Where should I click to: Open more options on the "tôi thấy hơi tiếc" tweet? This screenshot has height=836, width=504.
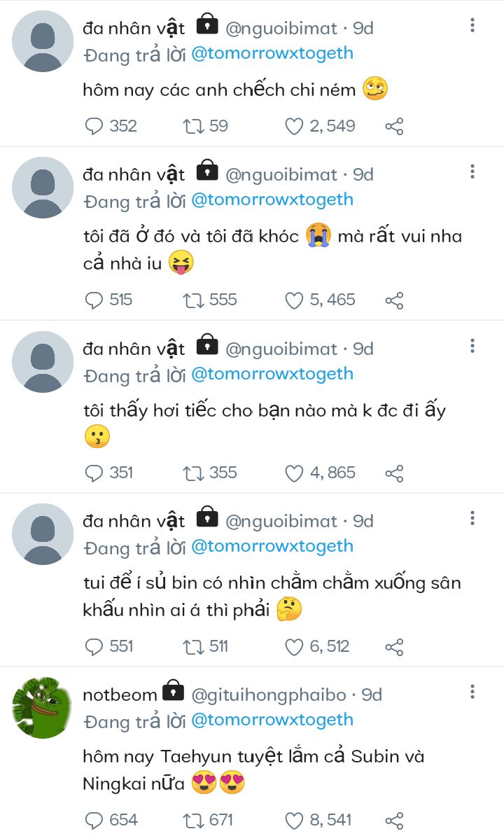click(x=472, y=346)
